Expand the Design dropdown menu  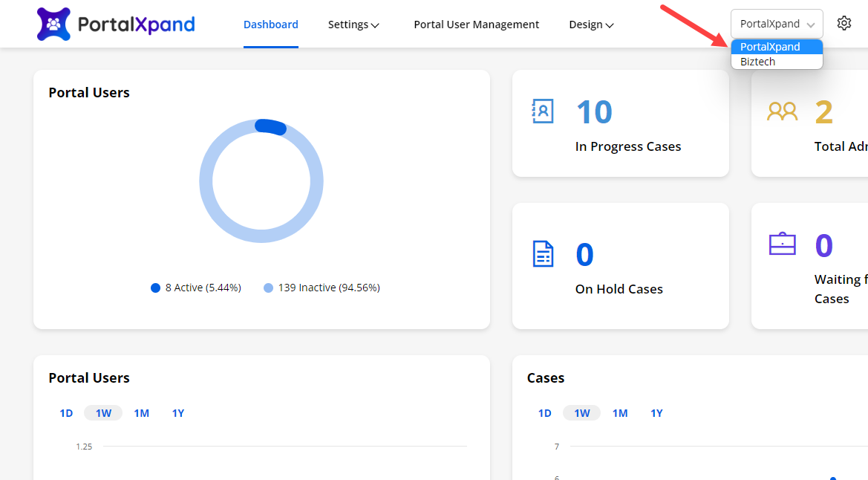[x=591, y=25]
